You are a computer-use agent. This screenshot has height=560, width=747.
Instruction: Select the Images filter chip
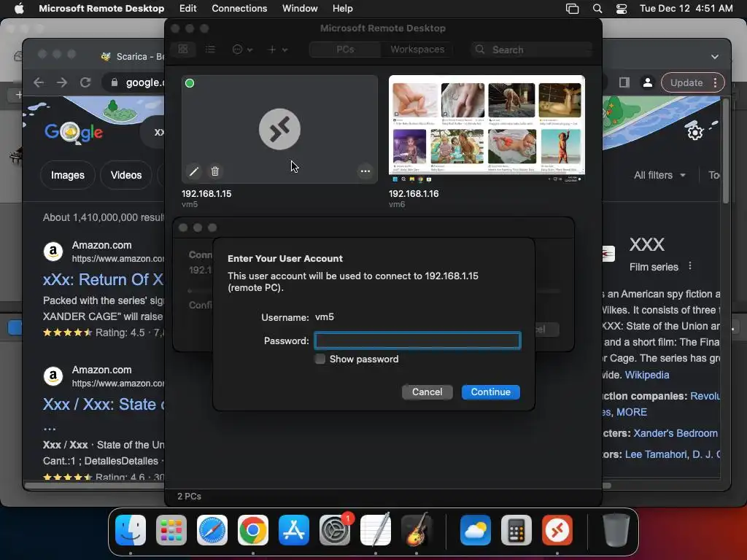(68, 175)
